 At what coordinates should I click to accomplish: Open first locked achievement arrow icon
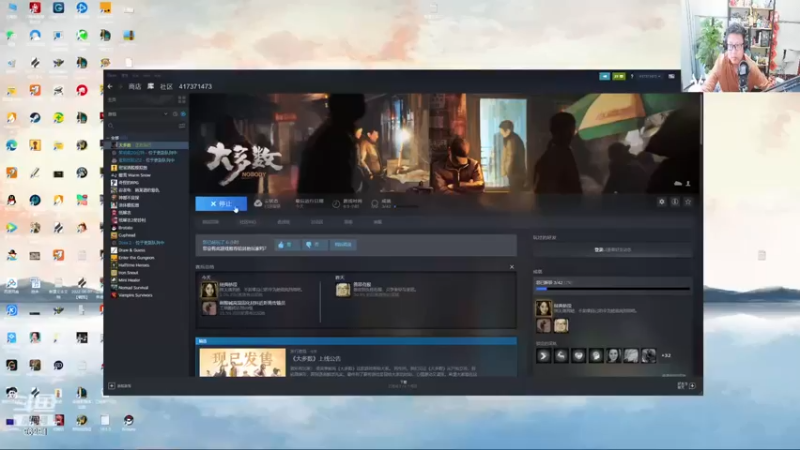[543, 356]
